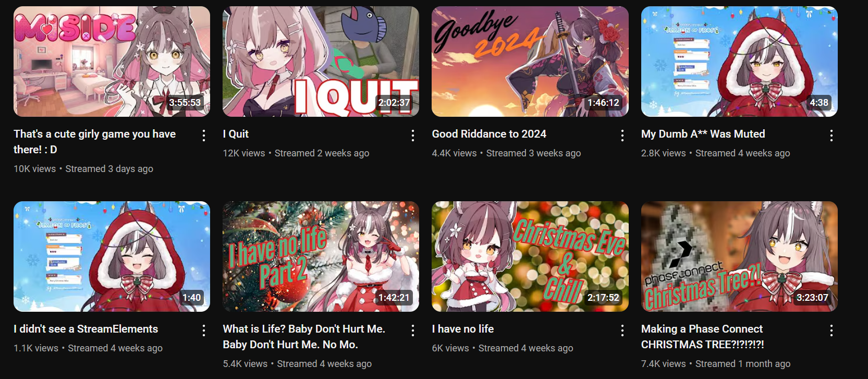The height and width of the screenshot is (379, 868).
Task: Click the 'I Quit' video title
Action: click(x=236, y=134)
